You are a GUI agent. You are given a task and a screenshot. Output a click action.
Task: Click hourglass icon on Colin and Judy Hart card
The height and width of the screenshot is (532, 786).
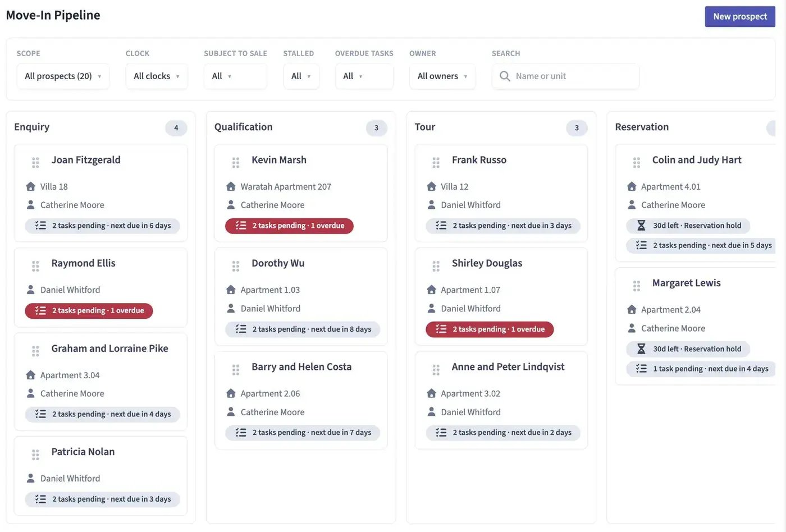(x=641, y=226)
